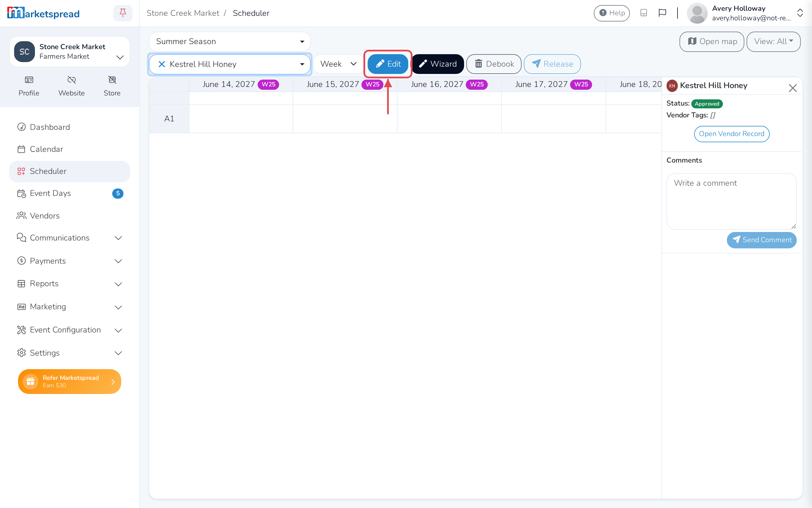Open the documentation book icon in header
812x508 pixels.
[x=643, y=13]
